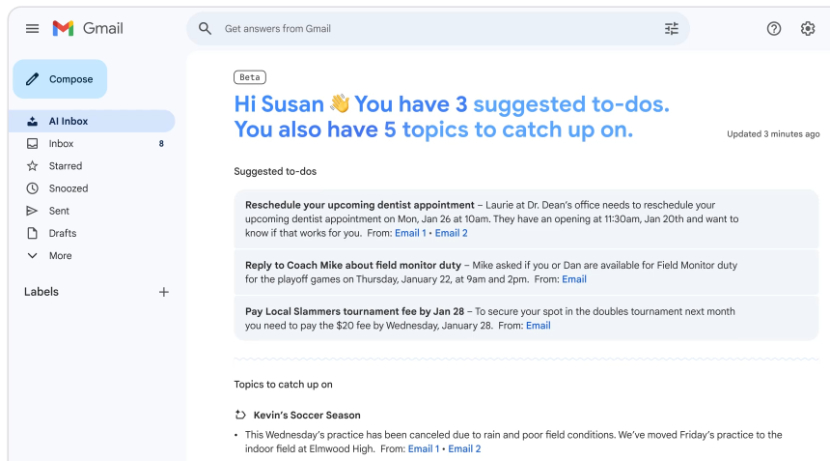View Snoozed emails
Screen dimensions: 830x461
coord(68,188)
